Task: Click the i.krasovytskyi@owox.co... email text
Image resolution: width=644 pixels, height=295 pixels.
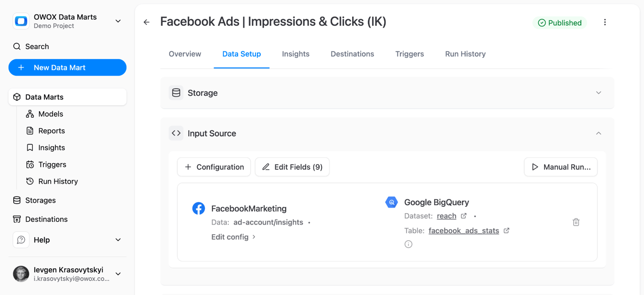Action: pyautogui.click(x=72, y=279)
